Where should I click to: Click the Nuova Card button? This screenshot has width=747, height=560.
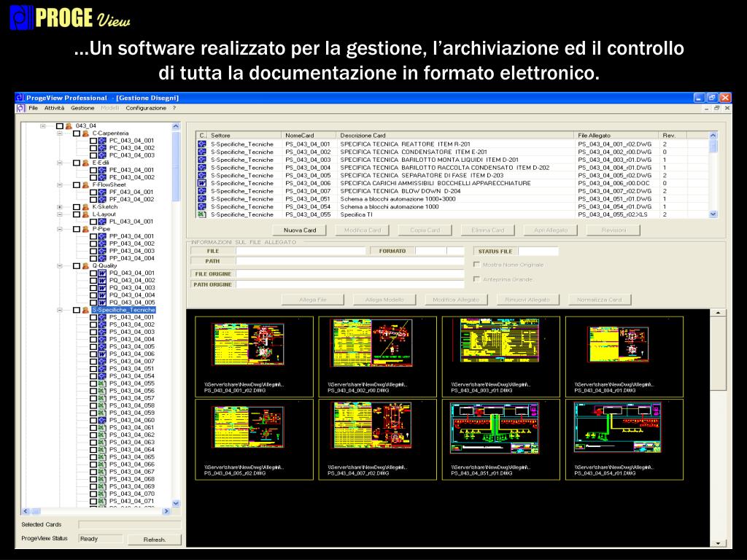click(x=300, y=230)
